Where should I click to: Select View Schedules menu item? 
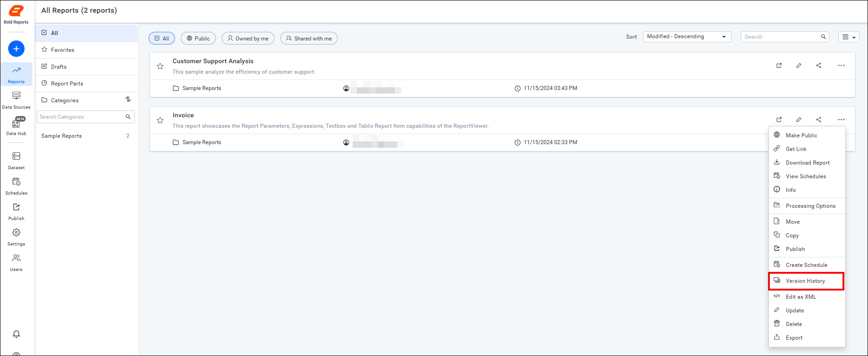pyautogui.click(x=807, y=176)
